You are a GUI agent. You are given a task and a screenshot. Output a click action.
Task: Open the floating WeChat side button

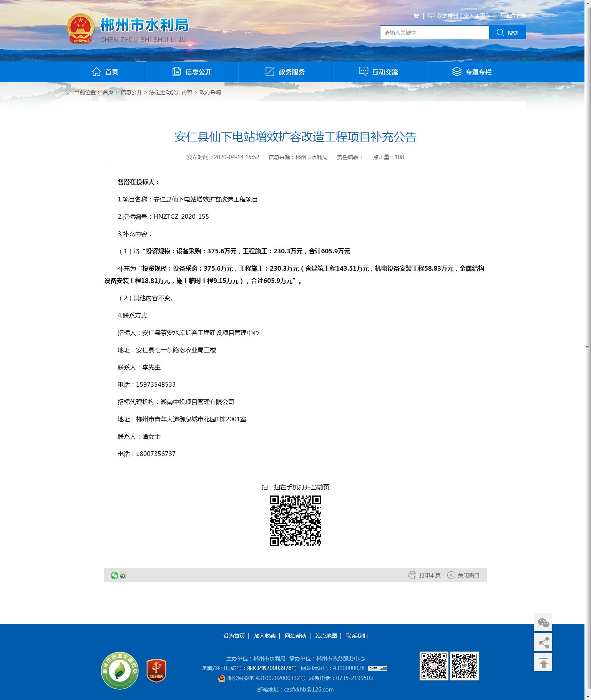[543, 622]
